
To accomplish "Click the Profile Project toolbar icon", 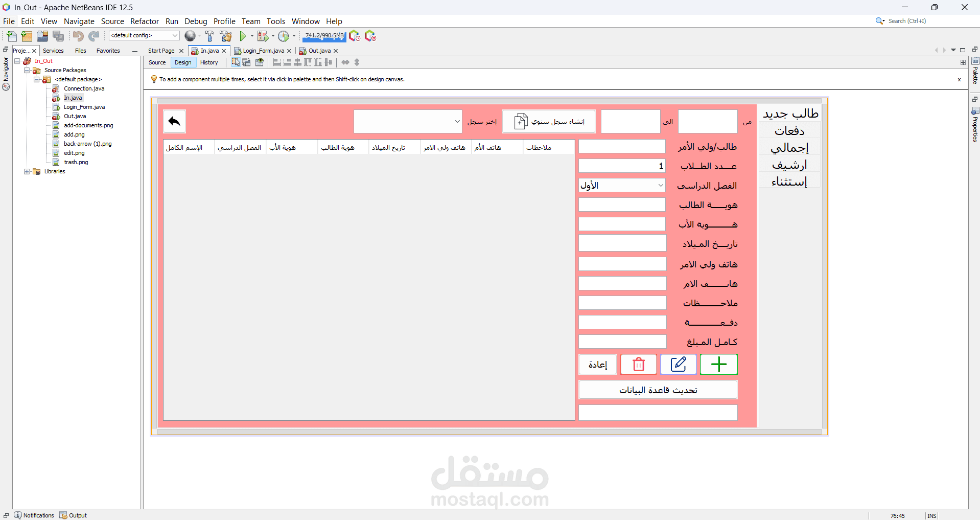I will pyautogui.click(x=284, y=36).
